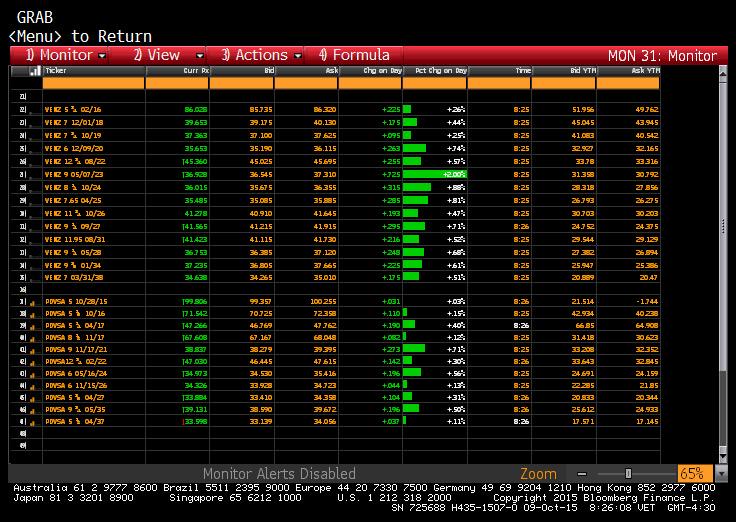Click bar icon beside PDVSA 6 11/15/26
Image resolution: width=736 pixels, height=522 pixels.
click(x=32, y=387)
